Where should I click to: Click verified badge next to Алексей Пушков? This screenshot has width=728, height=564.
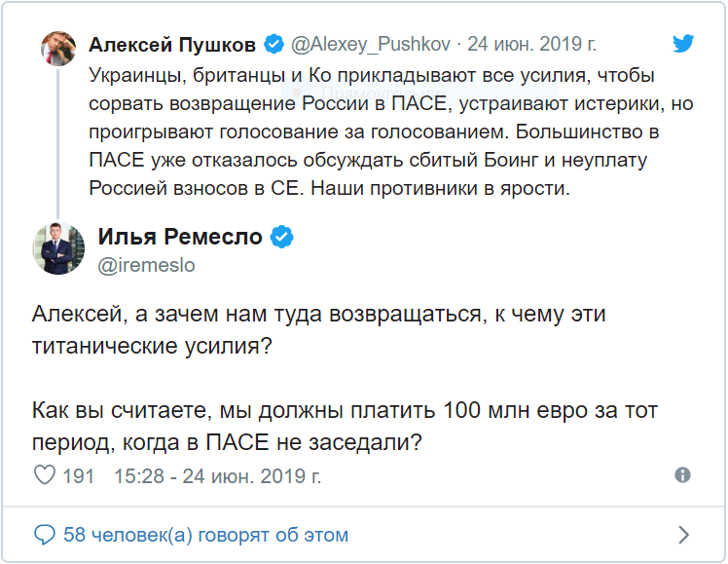[273, 45]
